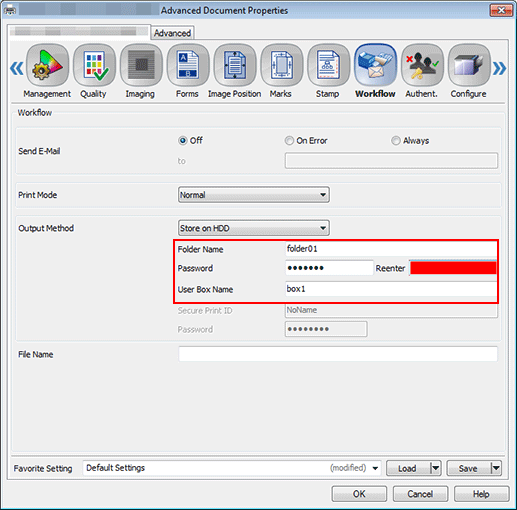Select the Marks icon

click(282, 65)
